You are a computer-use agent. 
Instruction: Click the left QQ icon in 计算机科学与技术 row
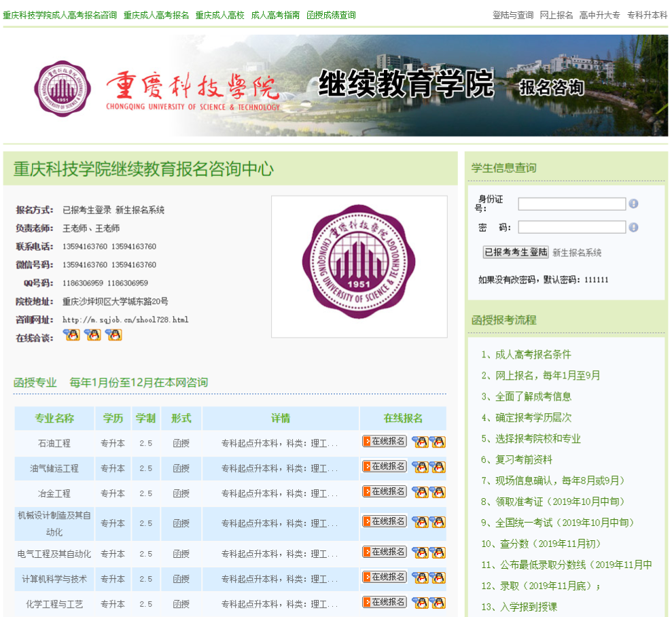tap(421, 578)
